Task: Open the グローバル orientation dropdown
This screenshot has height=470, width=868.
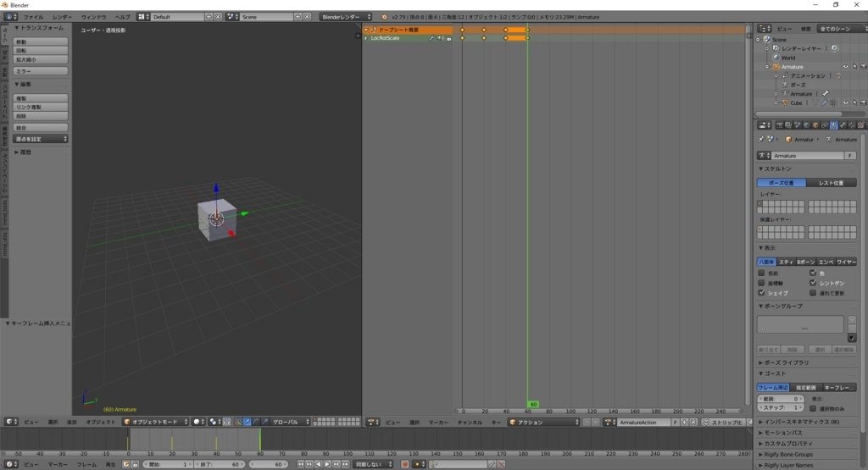Action: [290, 422]
